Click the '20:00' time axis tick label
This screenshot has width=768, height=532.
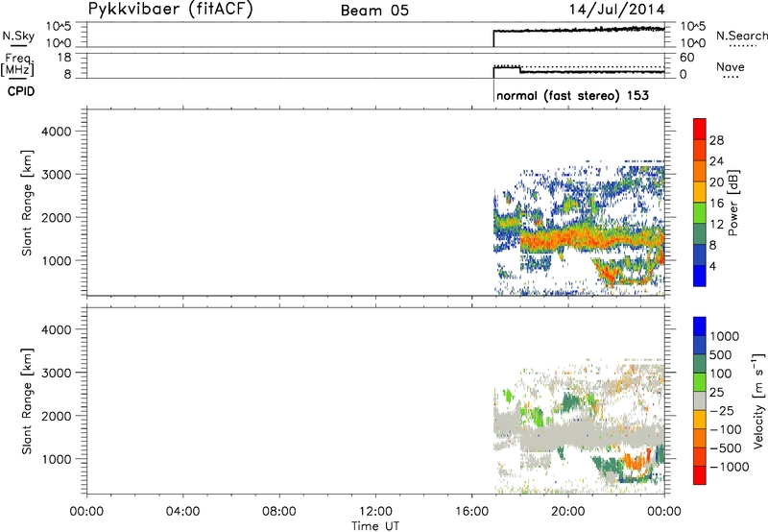(568, 512)
